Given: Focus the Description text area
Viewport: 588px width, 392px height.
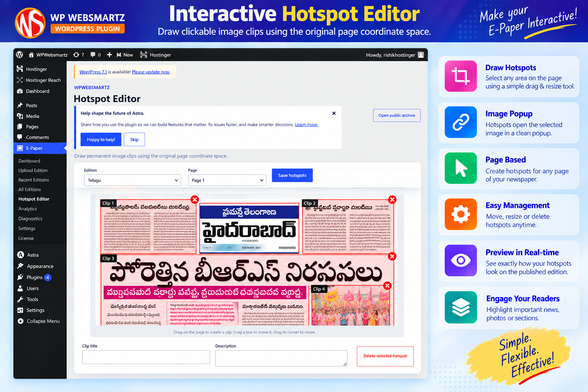Looking at the screenshot, I should 281,358.
